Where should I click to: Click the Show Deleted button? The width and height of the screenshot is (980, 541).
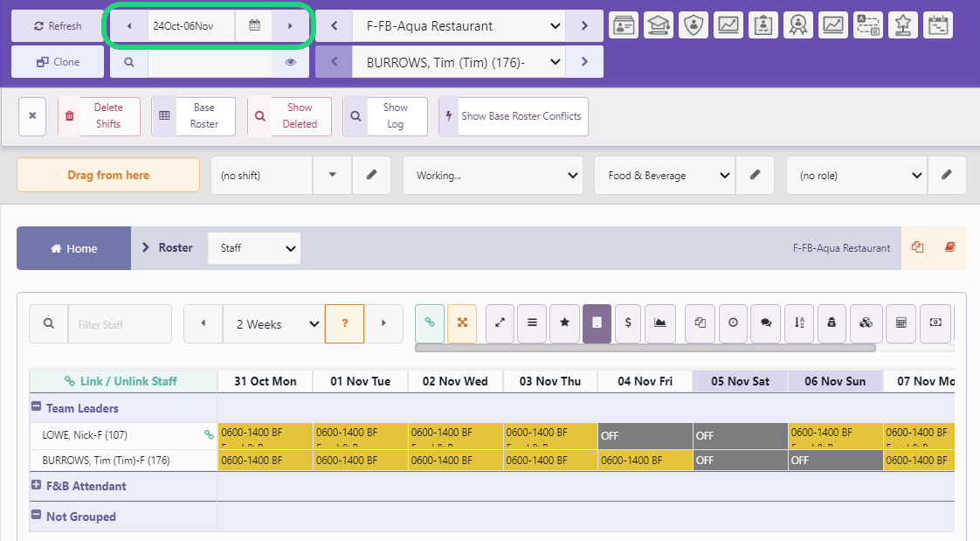tap(289, 116)
